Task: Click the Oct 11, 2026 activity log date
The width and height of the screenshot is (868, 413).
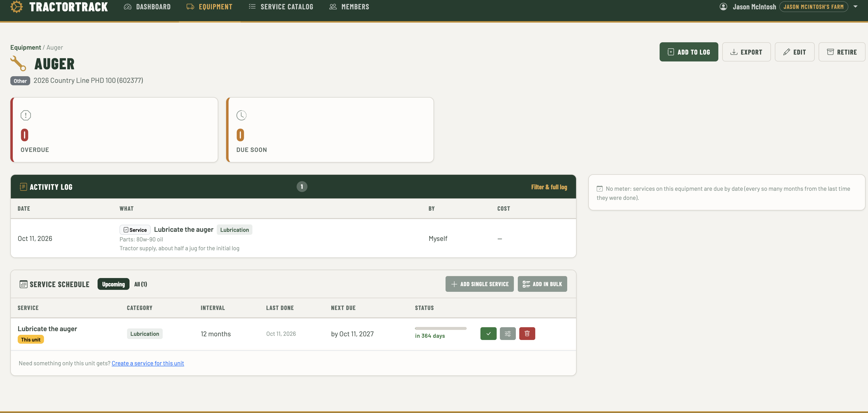Action: pyautogui.click(x=35, y=239)
